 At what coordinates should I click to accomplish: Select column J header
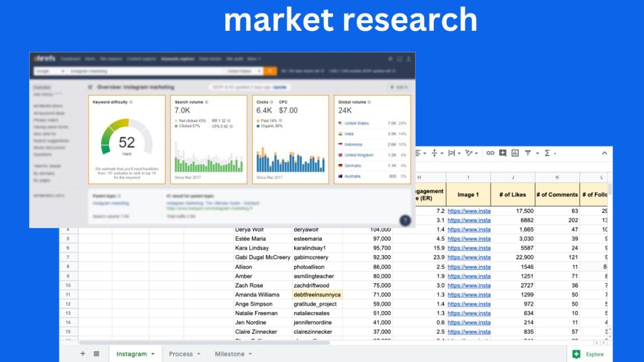[x=513, y=177]
